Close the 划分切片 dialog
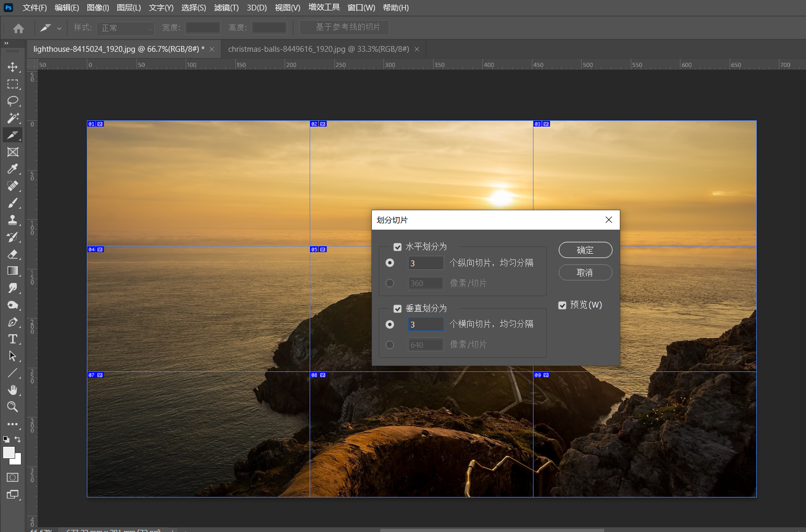Image resolution: width=806 pixels, height=532 pixels. tap(609, 220)
